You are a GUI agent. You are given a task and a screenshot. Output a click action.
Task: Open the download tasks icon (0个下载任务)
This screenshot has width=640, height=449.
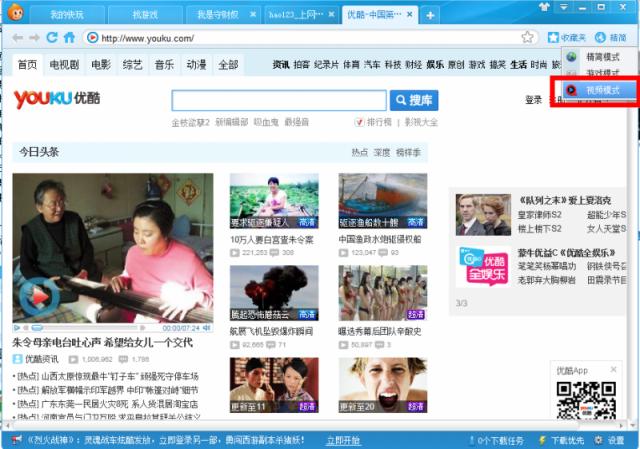471,440
